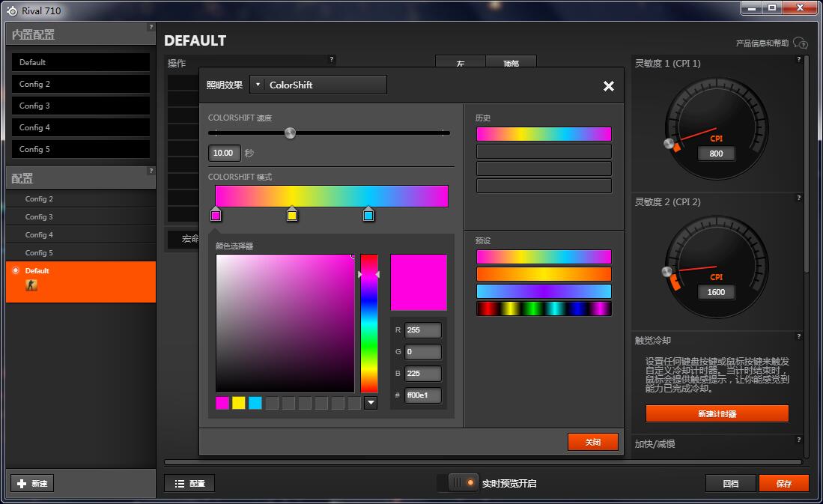Select Config 3 in onboard configs list
Image resolution: width=823 pixels, height=504 pixels.
(80, 106)
